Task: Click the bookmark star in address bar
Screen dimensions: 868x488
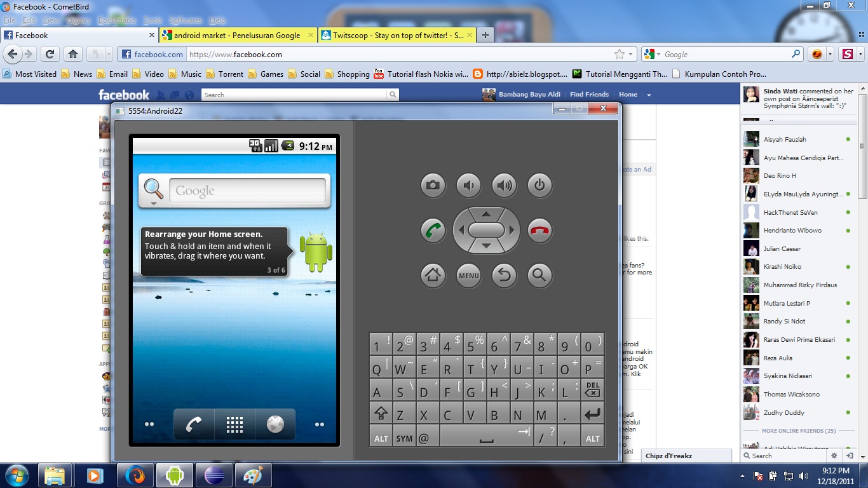Action: 620,54
